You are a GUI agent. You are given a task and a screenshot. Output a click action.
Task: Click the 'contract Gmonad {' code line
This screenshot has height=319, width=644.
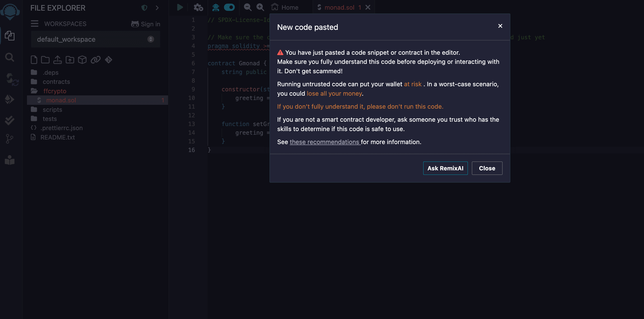coord(237,63)
